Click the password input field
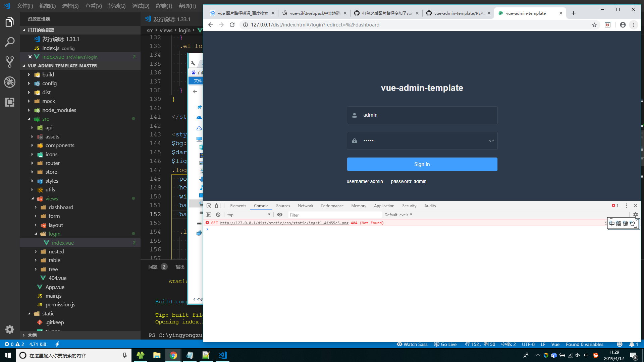Image resolution: width=644 pixels, height=362 pixels. point(422,141)
